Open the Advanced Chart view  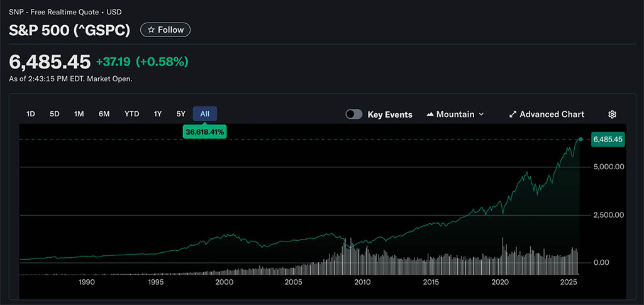coord(547,114)
